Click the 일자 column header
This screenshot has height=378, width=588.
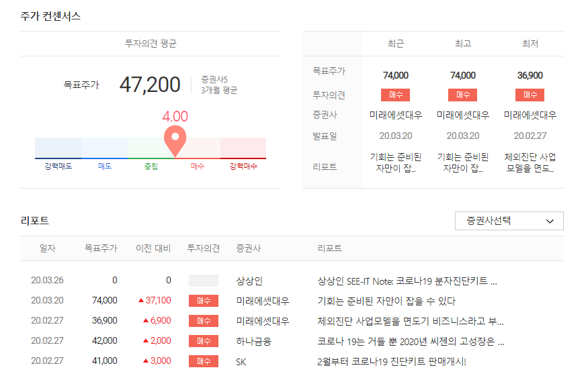47,248
